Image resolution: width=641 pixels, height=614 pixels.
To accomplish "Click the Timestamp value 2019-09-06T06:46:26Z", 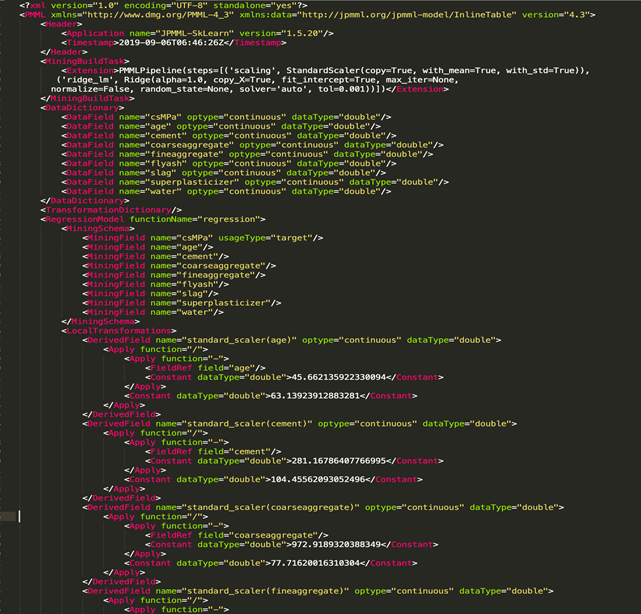I will tap(171, 43).
